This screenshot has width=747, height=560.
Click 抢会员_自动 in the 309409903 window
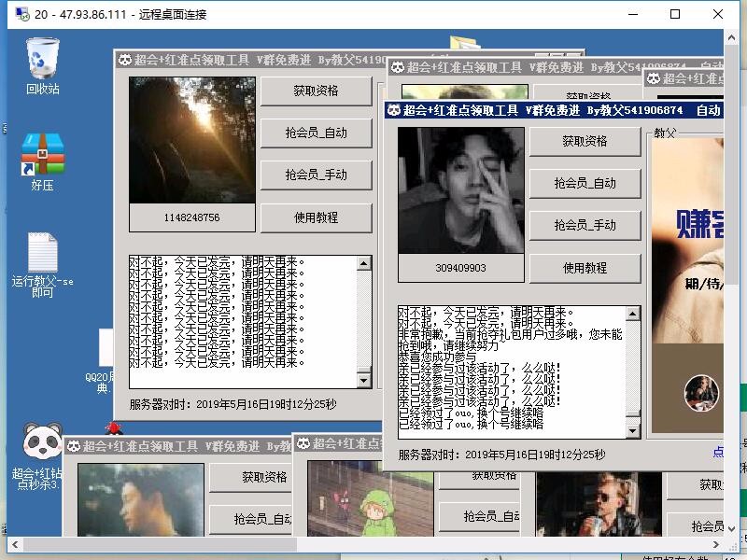(x=585, y=183)
